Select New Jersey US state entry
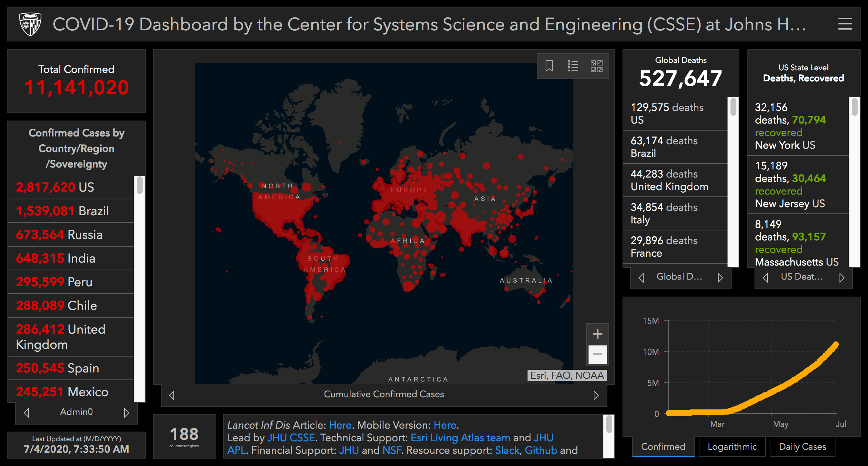 point(798,185)
